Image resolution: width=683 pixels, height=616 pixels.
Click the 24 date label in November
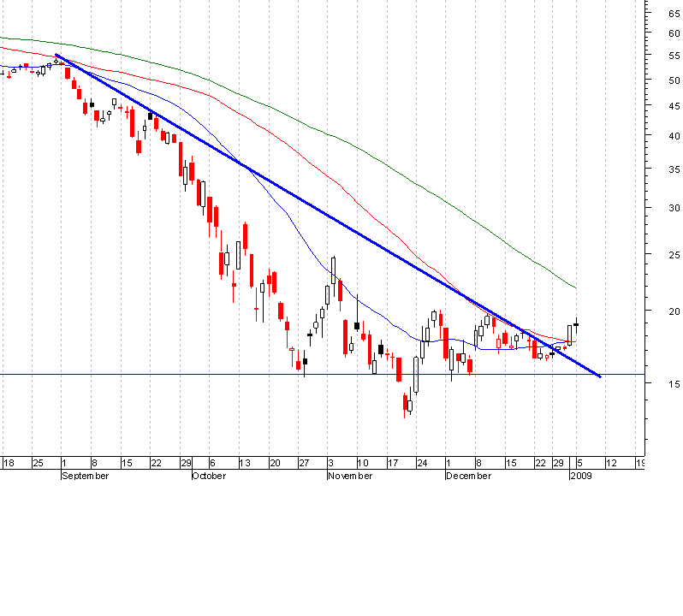pos(422,463)
